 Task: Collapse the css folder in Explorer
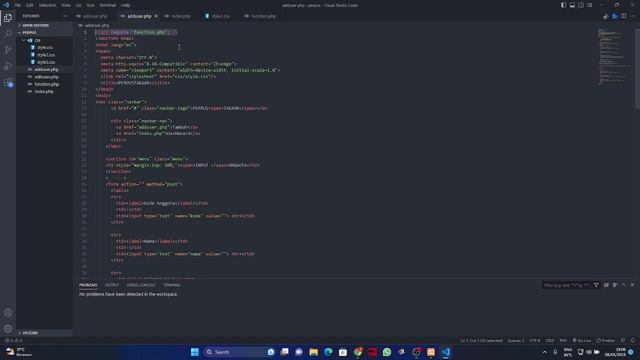pos(44,40)
